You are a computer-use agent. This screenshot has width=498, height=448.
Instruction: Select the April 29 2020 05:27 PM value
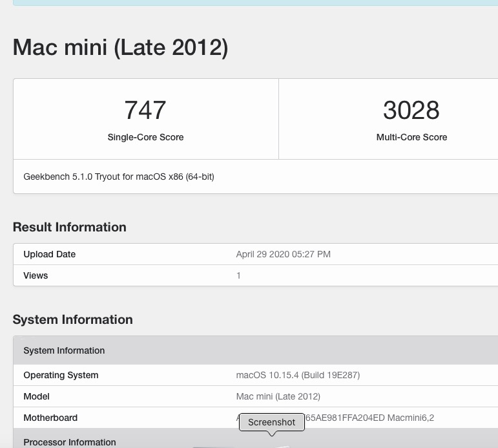(x=284, y=254)
